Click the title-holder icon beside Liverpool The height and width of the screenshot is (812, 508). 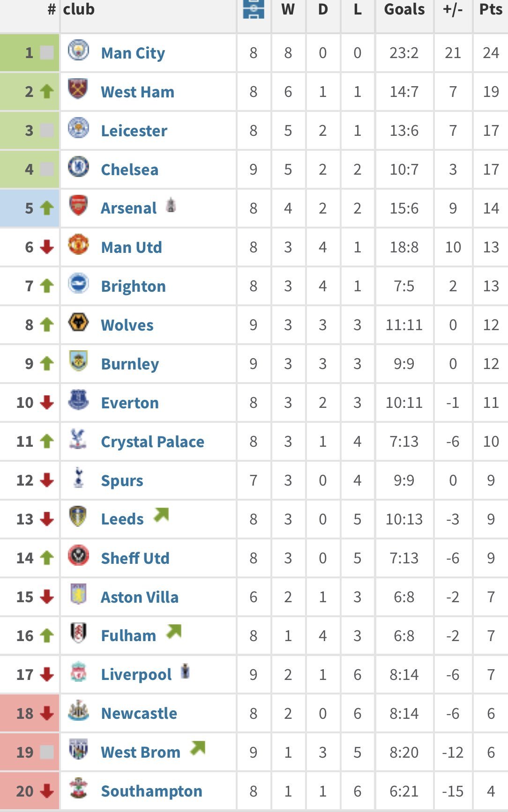(186, 671)
